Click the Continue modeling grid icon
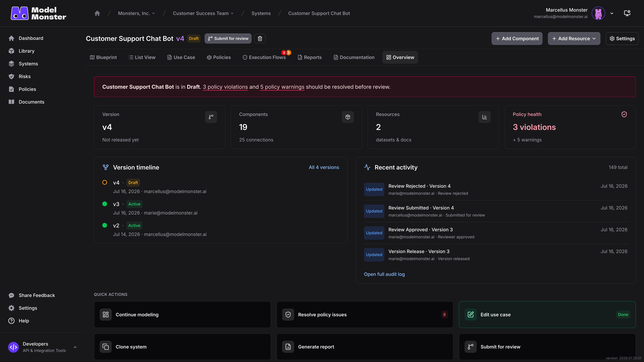The image size is (644, 362). 106,315
